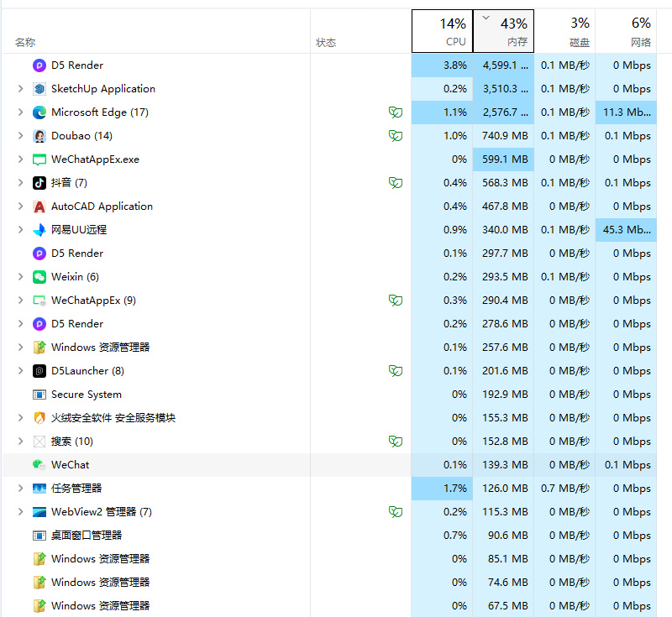Image resolution: width=672 pixels, height=617 pixels.
Task: Click the 任务管理器 icon
Action: [39, 489]
